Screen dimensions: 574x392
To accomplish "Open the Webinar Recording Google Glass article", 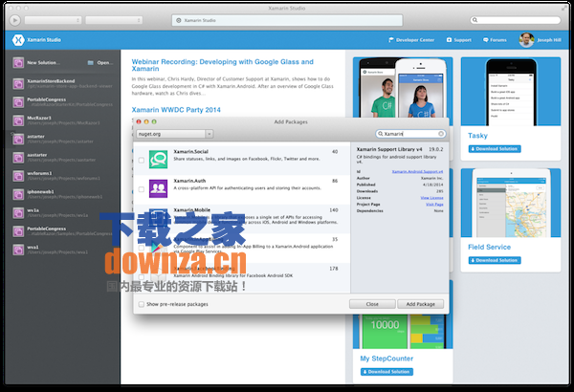I will 223,65.
